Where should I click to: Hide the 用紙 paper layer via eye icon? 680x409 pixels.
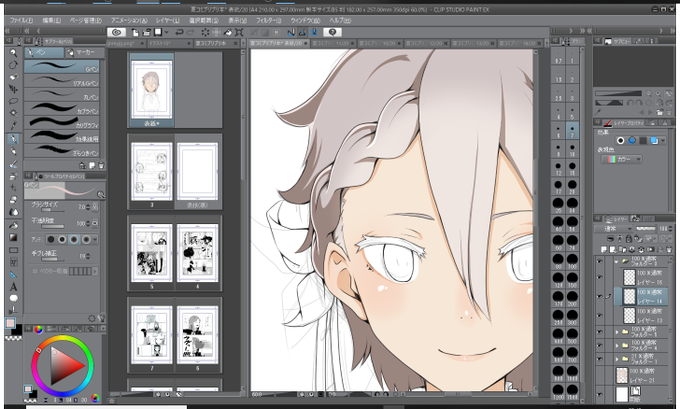[600, 395]
